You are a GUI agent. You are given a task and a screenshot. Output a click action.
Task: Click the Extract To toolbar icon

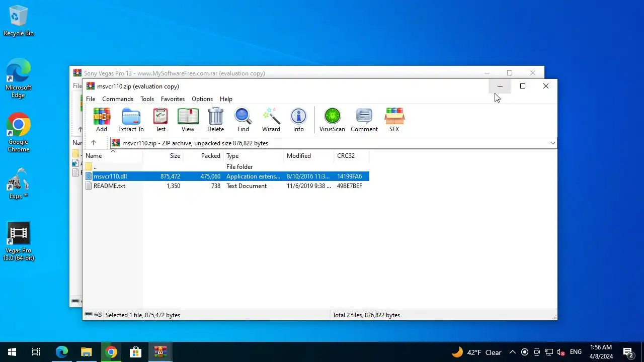click(131, 120)
